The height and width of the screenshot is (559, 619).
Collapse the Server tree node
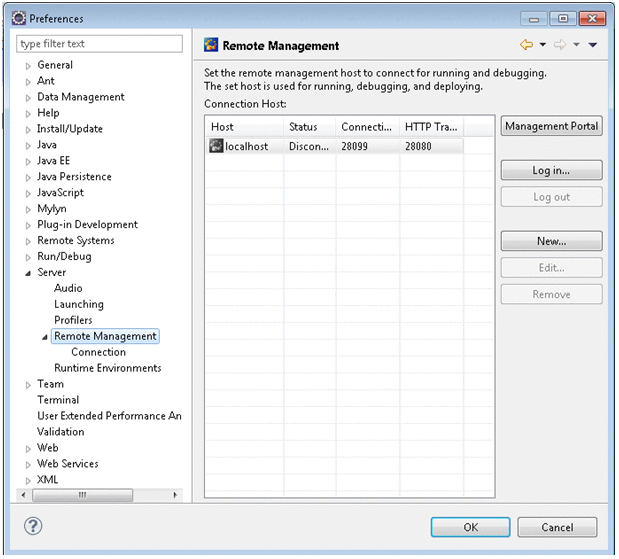[28, 273]
